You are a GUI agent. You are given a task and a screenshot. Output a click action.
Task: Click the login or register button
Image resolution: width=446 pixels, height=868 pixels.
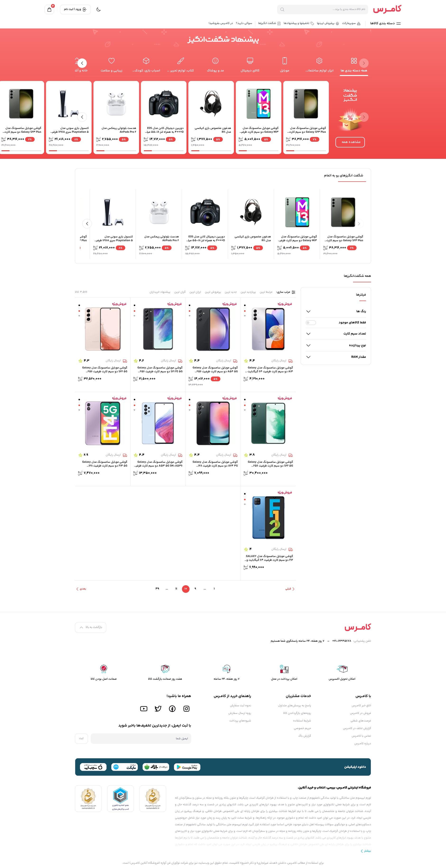coord(75,9)
